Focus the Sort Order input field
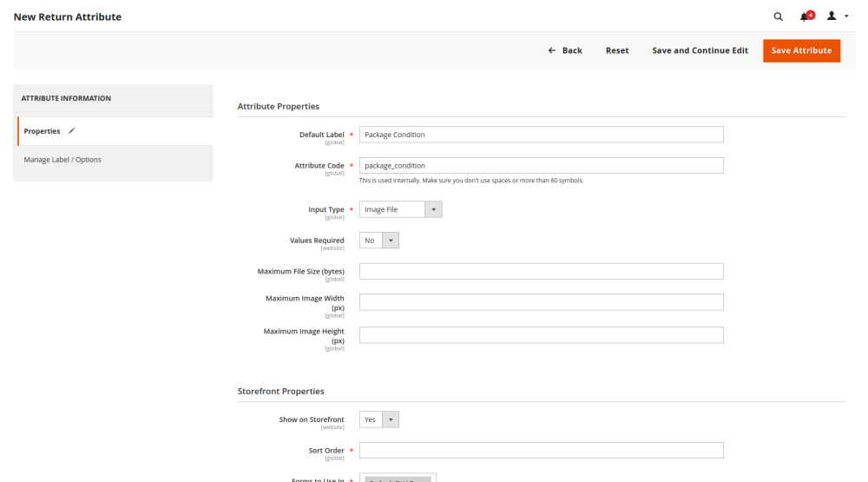The height and width of the screenshot is (482, 868). [541, 451]
